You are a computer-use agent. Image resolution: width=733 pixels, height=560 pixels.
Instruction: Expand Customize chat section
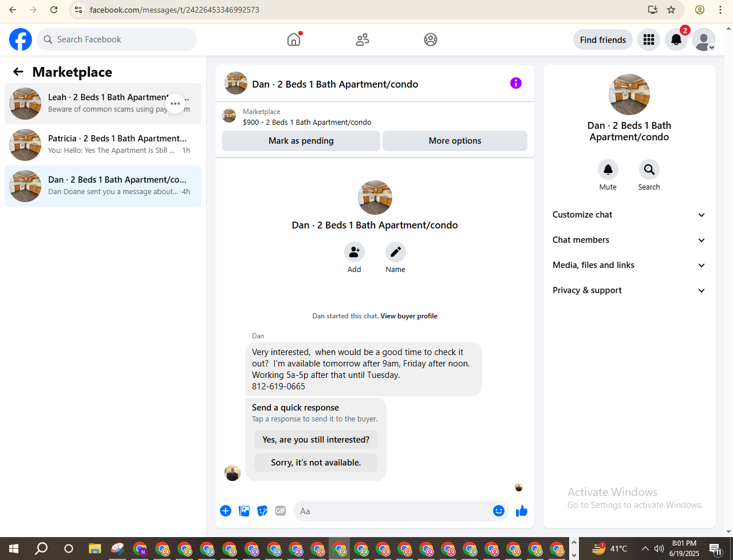[x=629, y=215]
